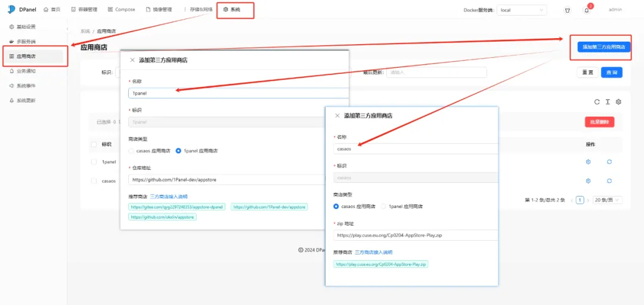Collapse the left sidebar with chevron
644x305 pixels.
click(x=67, y=29)
